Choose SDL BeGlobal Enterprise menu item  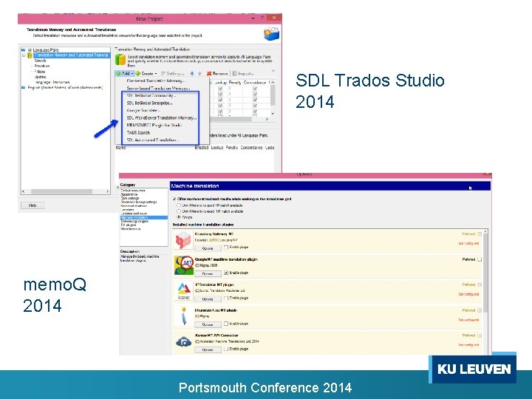point(149,103)
